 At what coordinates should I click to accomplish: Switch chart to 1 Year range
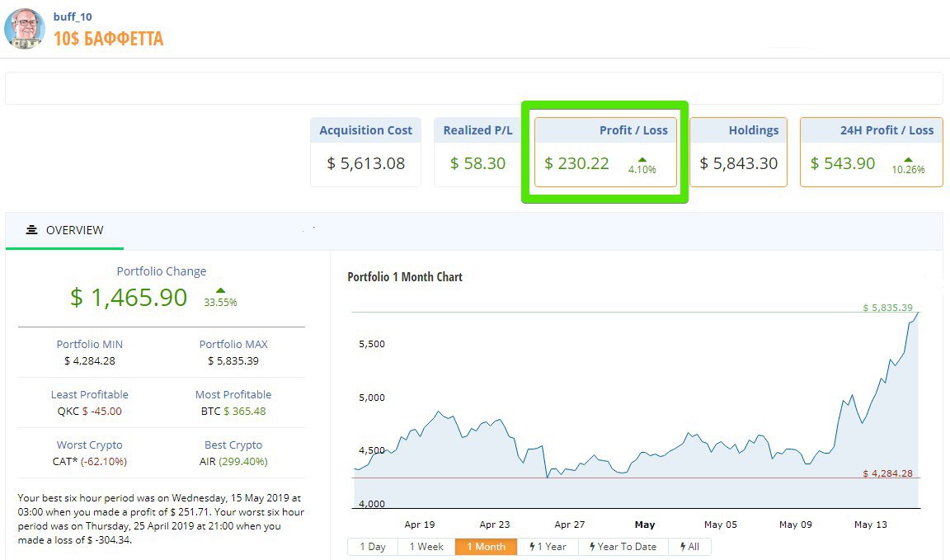[x=548, y=547]
